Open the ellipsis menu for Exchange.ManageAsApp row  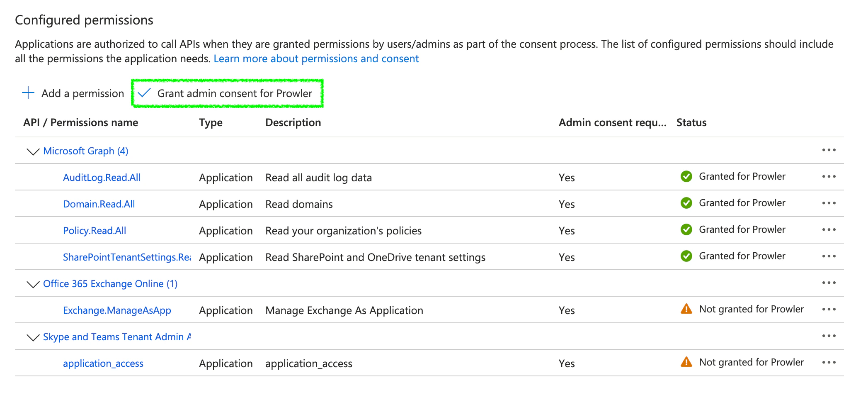(829, 309)
